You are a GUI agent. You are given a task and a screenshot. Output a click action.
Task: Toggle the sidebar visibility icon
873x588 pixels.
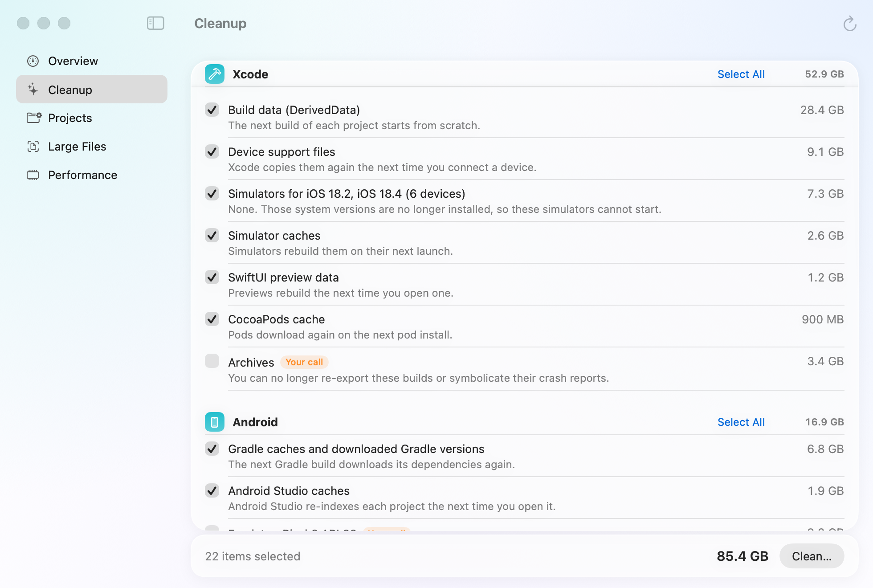[x=155, y=23]
